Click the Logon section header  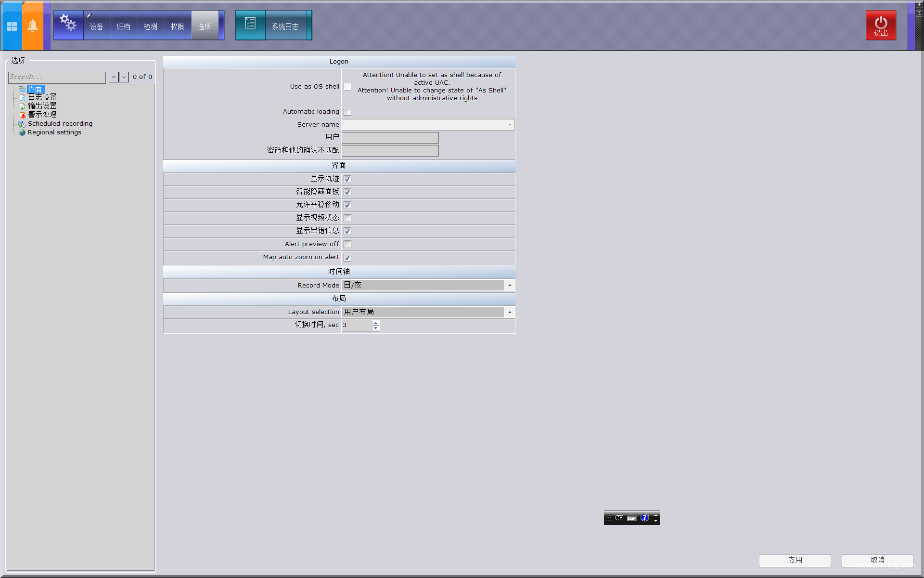(339, 62)
